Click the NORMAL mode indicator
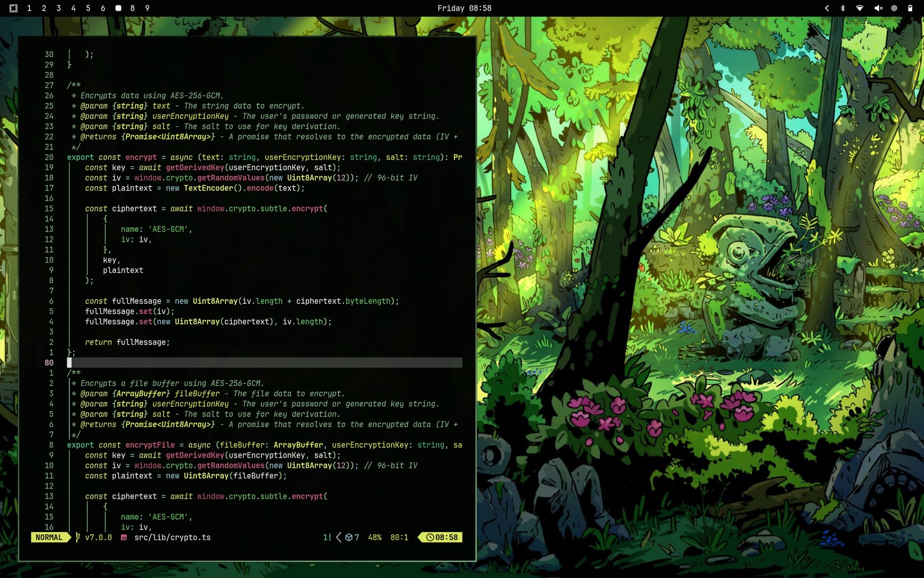This screenshot has width=924, height=578. tap(49, 537)
